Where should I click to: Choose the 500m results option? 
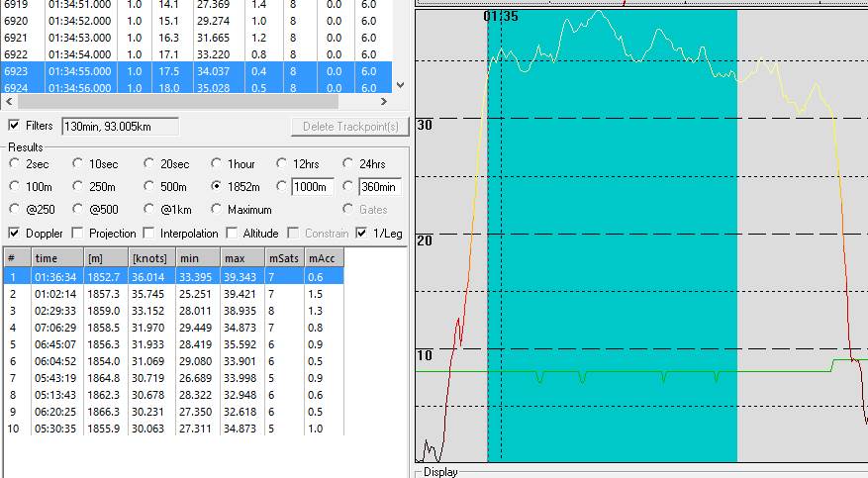[149, 187]
